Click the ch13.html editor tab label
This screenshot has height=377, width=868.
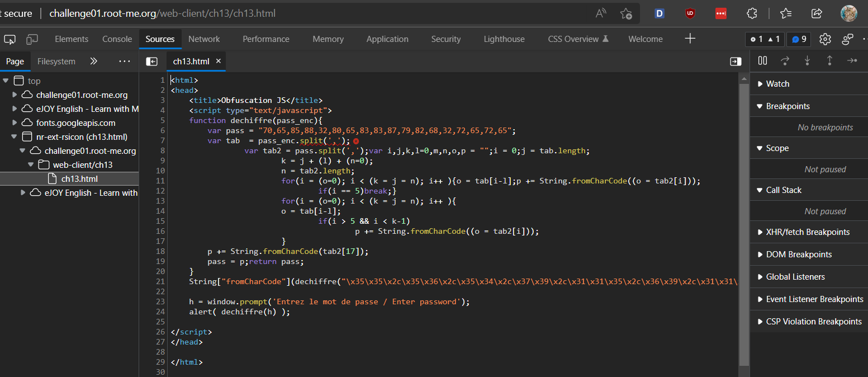click(191, 62)
